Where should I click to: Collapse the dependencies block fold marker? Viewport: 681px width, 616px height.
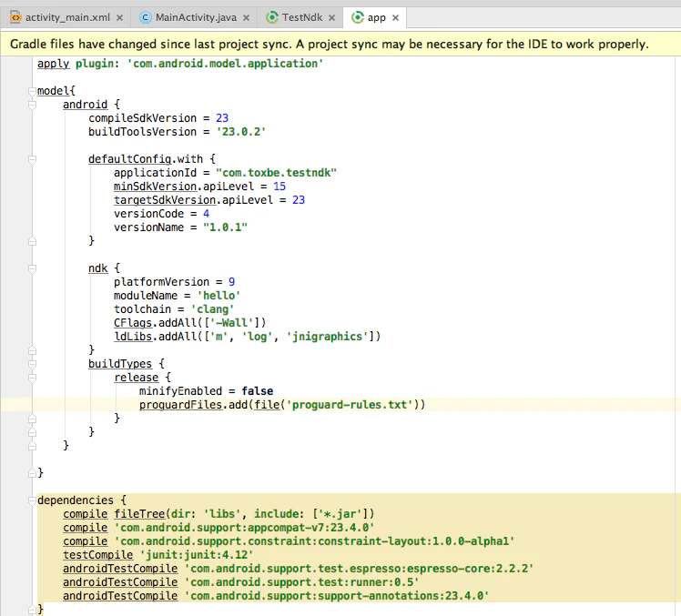pos(32,500)
